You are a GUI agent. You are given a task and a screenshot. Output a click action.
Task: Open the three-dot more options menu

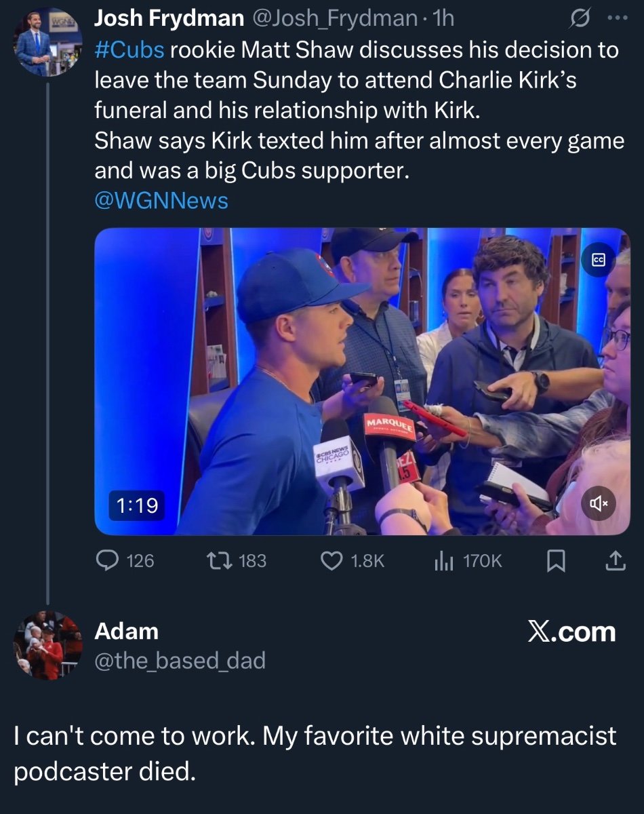click(616, 18)
